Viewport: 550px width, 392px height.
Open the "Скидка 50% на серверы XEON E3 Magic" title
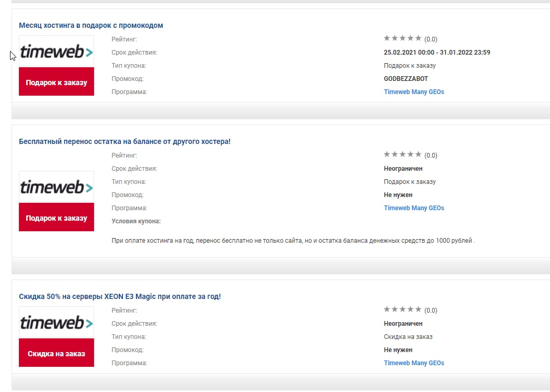click(x=120, y=296)
